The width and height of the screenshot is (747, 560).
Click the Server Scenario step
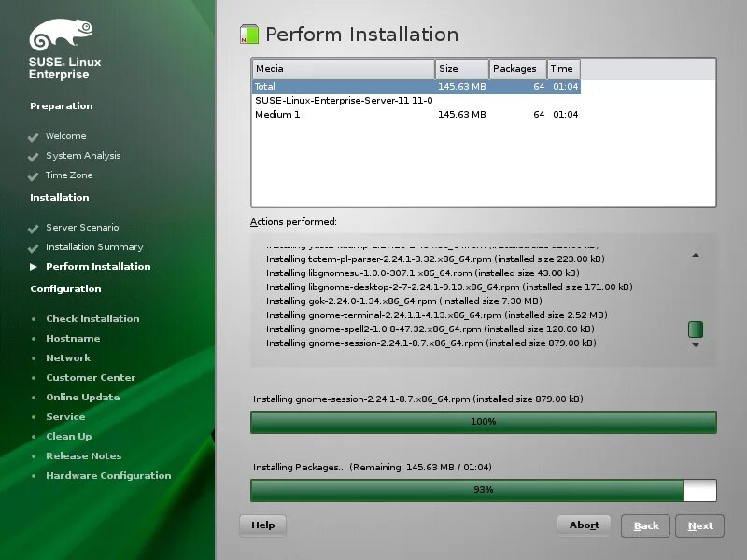tap(82, 227)
